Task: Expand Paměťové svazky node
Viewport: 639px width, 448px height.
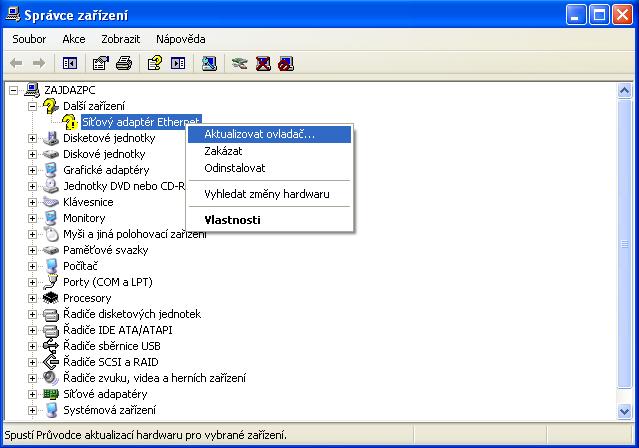Action: point(32,250)
